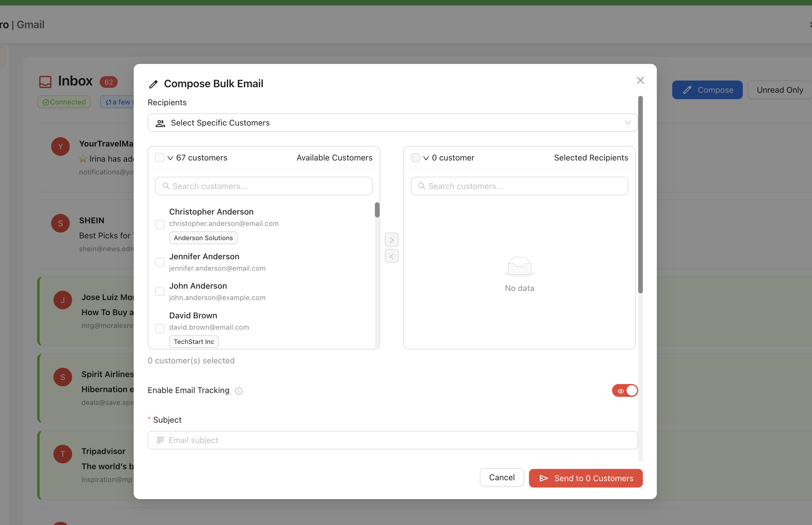The image size is (812, 525).
Task: Expand the 0 customer selection chevron
Action: click(426, 158)
